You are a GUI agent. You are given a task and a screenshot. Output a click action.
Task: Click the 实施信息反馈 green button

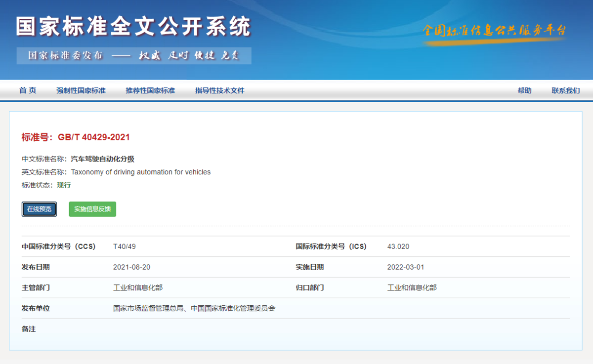[92, 209]
